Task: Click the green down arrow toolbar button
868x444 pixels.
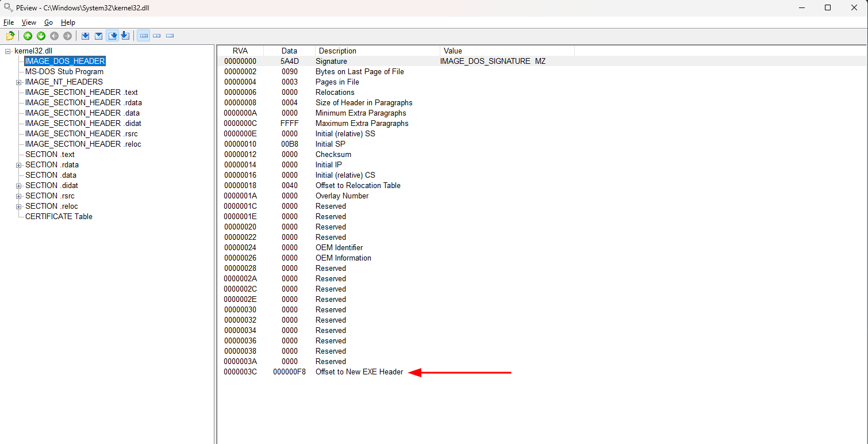Action: point(41,36)
